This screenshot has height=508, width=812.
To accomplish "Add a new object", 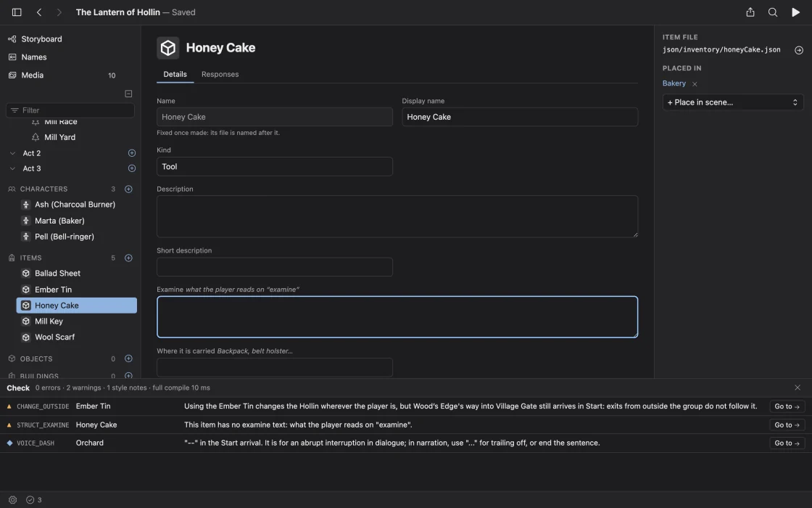I will coord(128,359).
